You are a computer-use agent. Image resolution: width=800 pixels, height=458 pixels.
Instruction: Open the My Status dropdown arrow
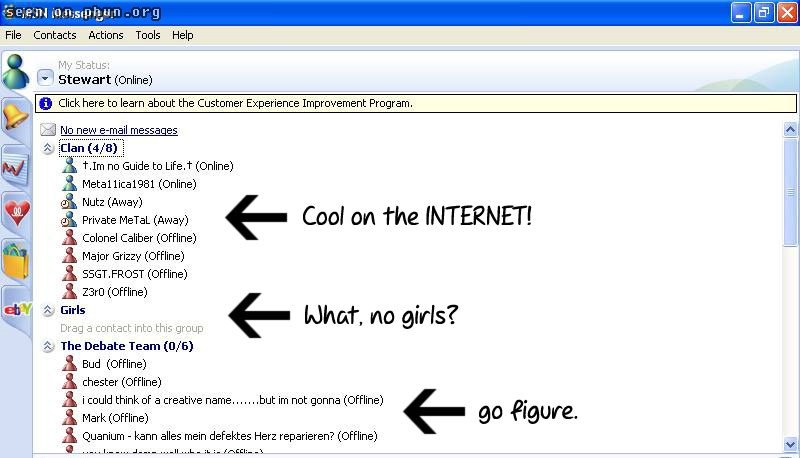coord(45,78)
